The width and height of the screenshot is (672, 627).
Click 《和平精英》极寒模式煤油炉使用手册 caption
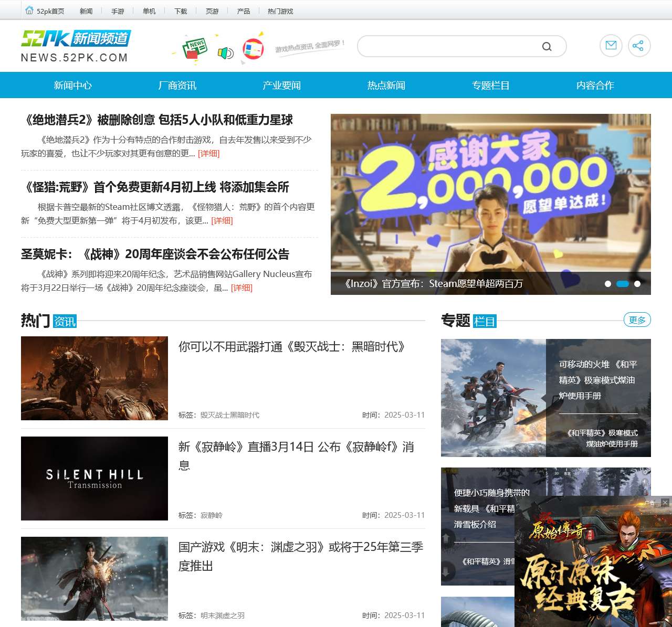click(602, 438)
